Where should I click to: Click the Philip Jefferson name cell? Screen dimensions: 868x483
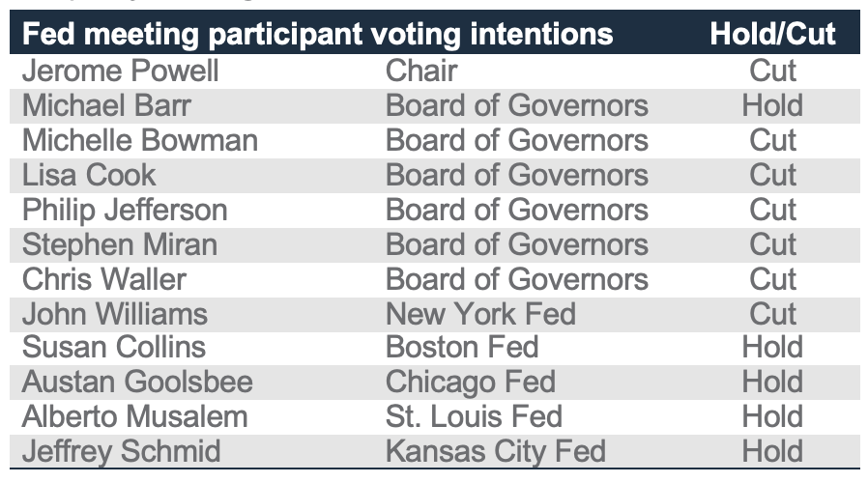(x=125, y=210)
